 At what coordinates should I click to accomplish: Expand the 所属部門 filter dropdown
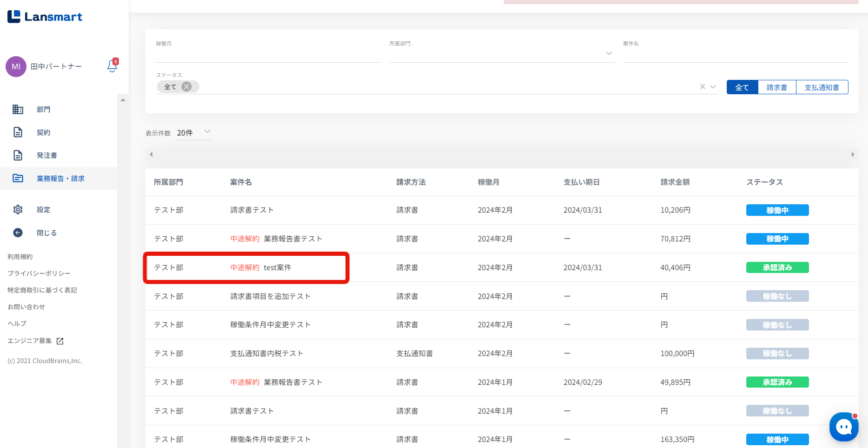point(609,53)
